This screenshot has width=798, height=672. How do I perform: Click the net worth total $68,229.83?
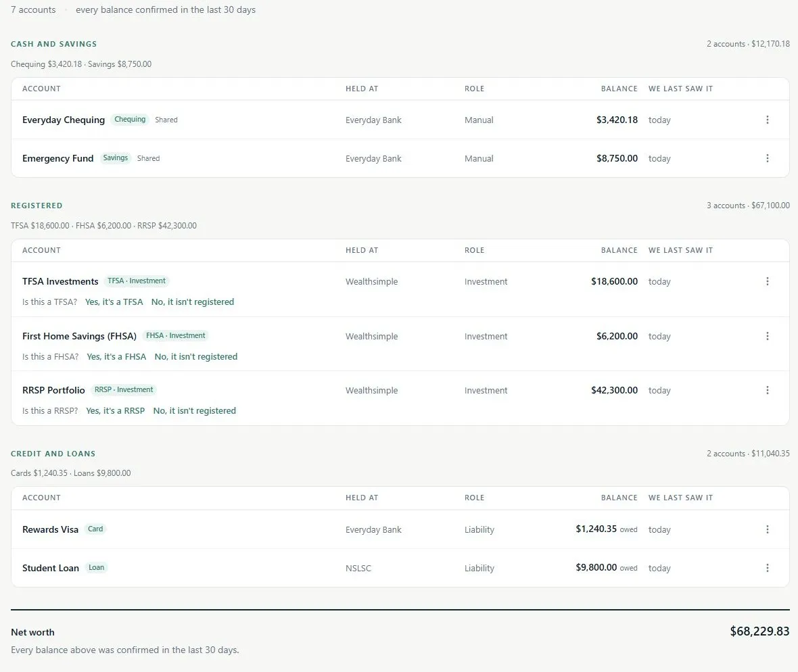(x=759, y=631)
